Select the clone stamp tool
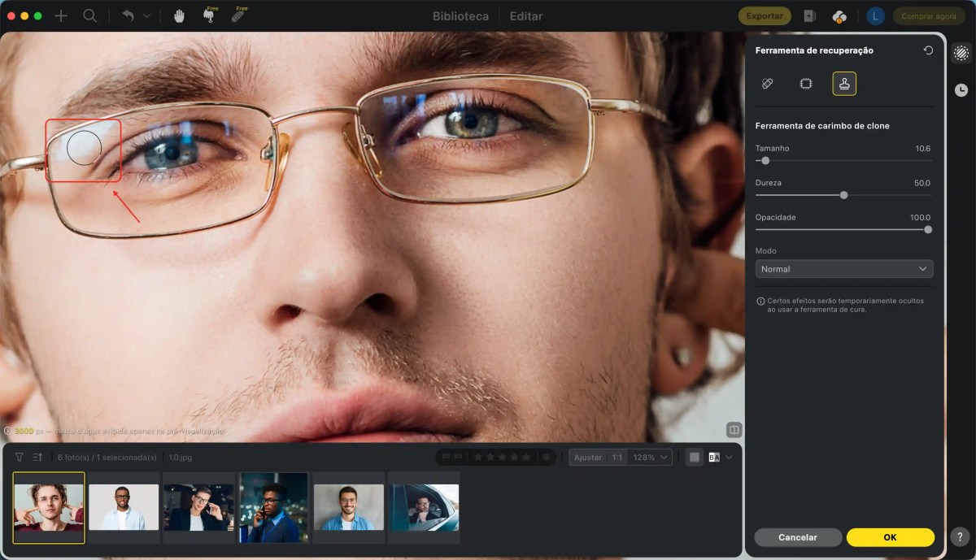 (844, 84)
